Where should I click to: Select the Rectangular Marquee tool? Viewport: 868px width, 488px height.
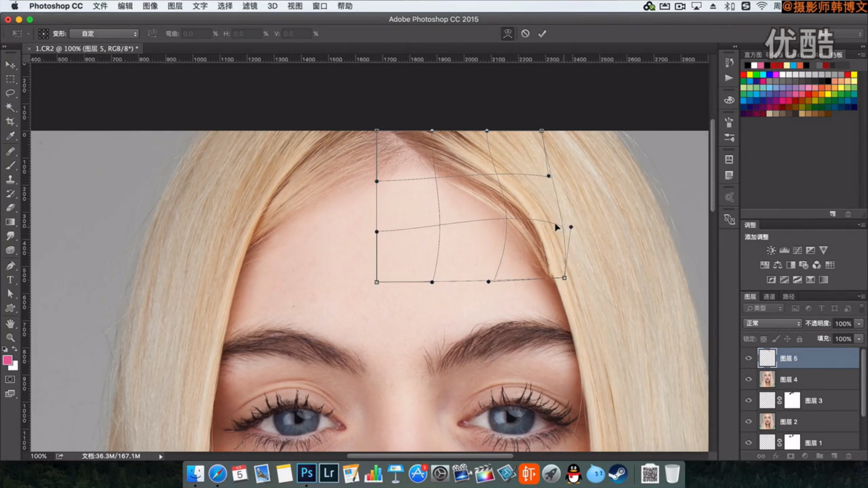pyautogui.click(x=10, y=79)
